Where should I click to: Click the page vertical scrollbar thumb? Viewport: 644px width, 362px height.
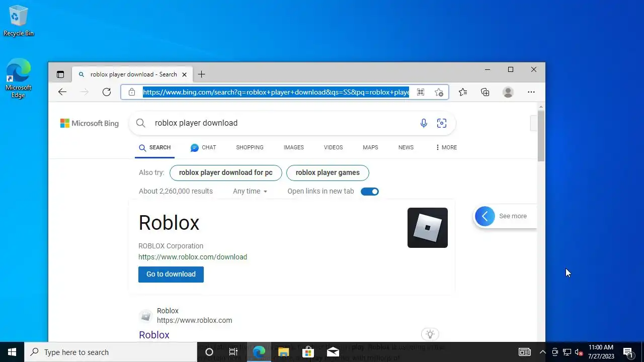point(541,136)
